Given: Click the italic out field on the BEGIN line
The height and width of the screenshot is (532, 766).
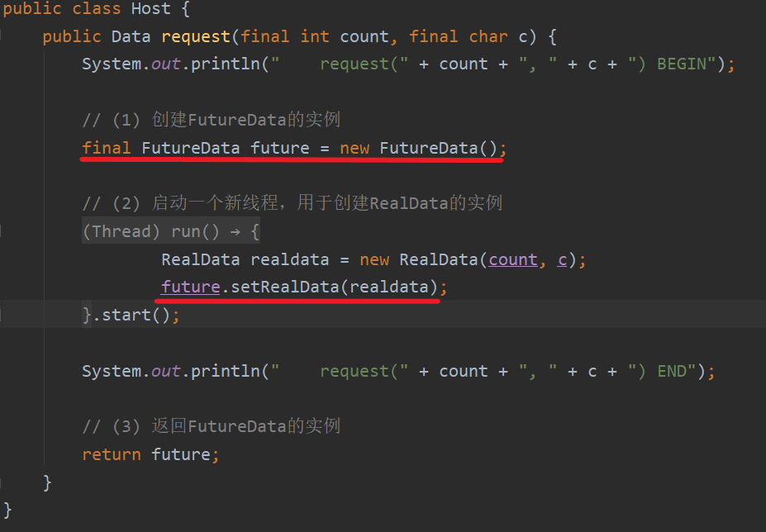Looking at the screenshot, I should click(165, 64).
